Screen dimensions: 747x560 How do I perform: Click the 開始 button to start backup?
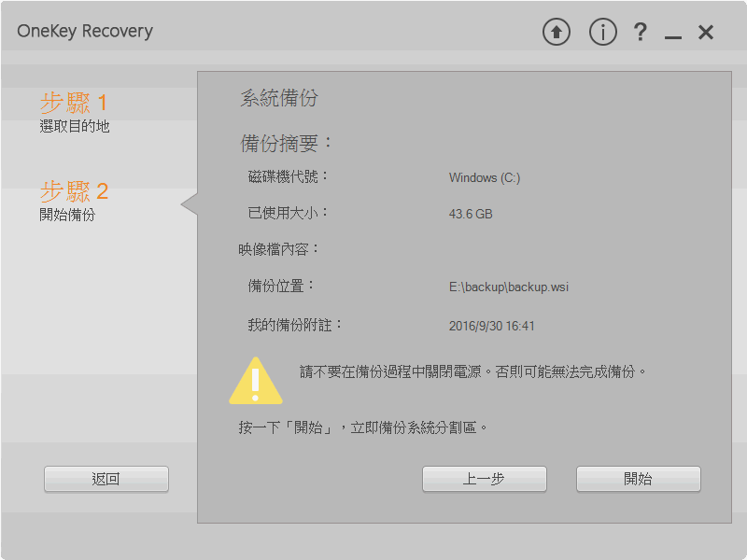point(639,479)
